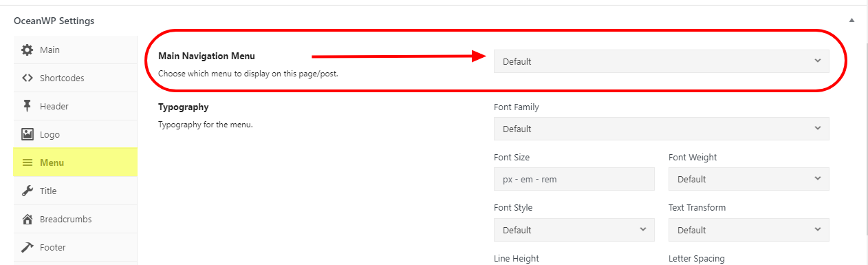Click the image icon beside Logo
868x265 pixels.
[x=28, y=135]
